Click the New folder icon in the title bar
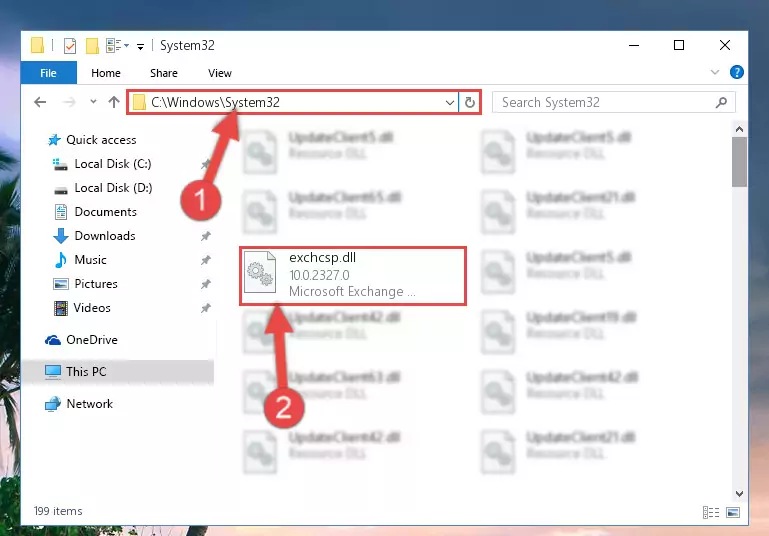Screen dimensions: 769x536 [92, 46]
